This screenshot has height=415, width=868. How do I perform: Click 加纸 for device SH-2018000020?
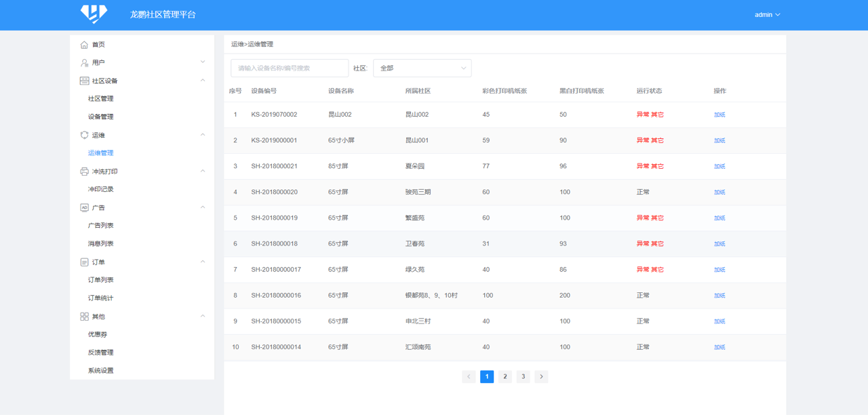(719, 192)
